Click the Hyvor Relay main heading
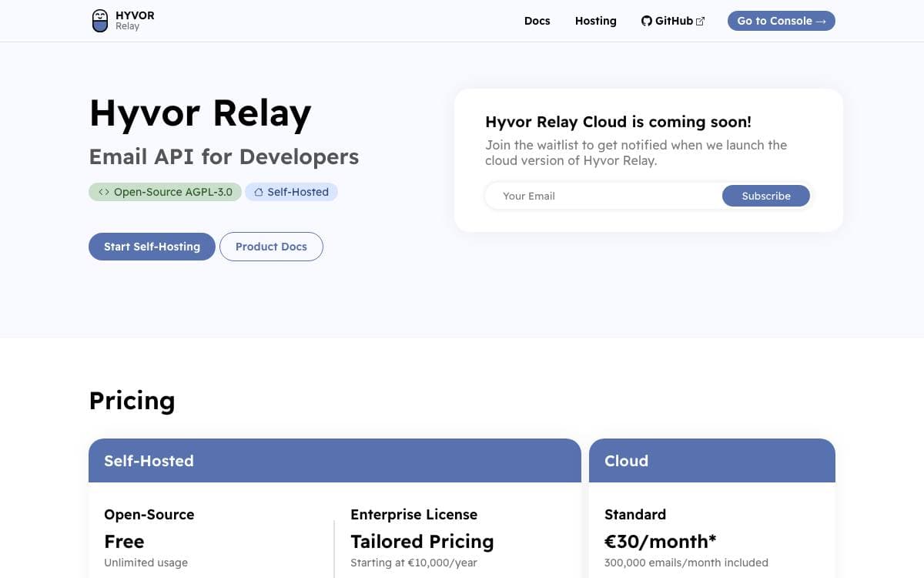Screen dimensions: 924x578 pos(200,113)
